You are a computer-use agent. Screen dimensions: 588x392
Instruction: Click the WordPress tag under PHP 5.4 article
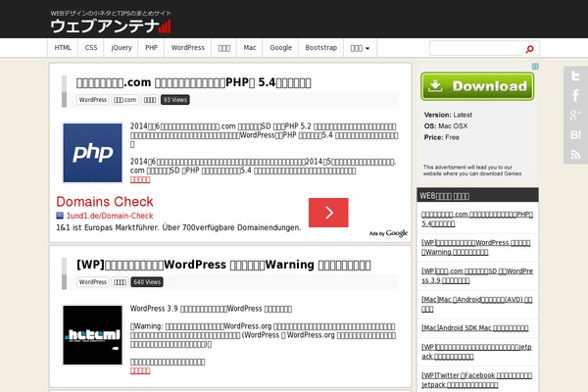(x=93, y=100)
